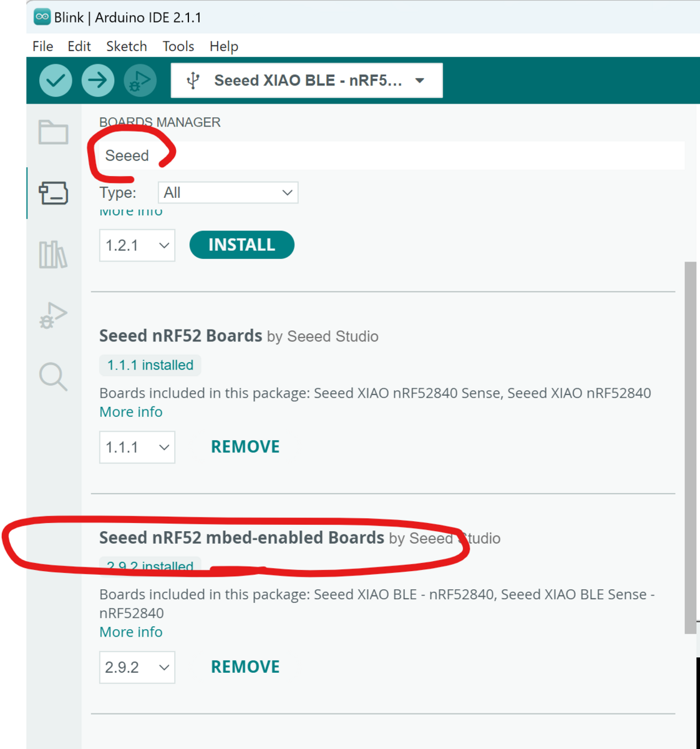Click the Upload arrow button
This screenshot has height=749, width=700.
pyautogui.click(x=98, y=81)
